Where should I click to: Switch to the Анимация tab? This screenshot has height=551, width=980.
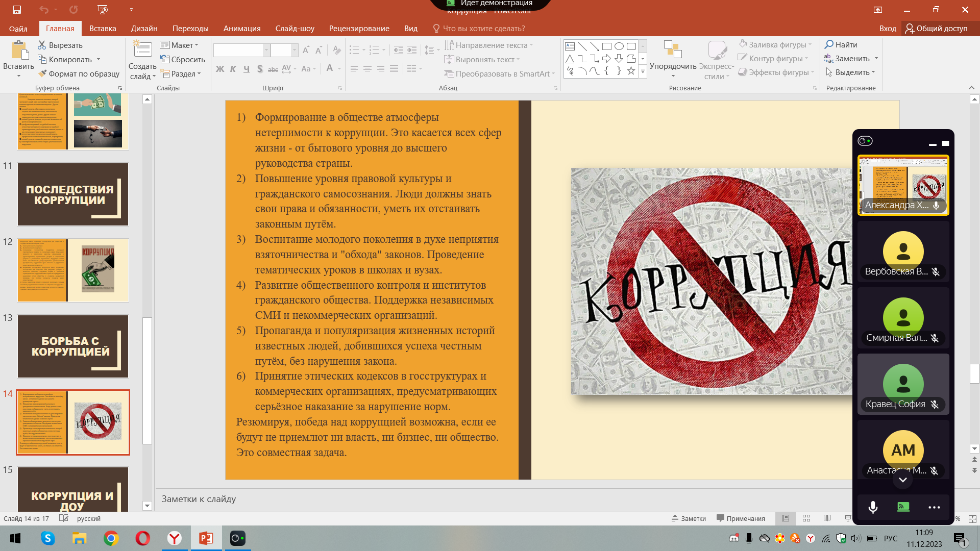tap(242, 29)
